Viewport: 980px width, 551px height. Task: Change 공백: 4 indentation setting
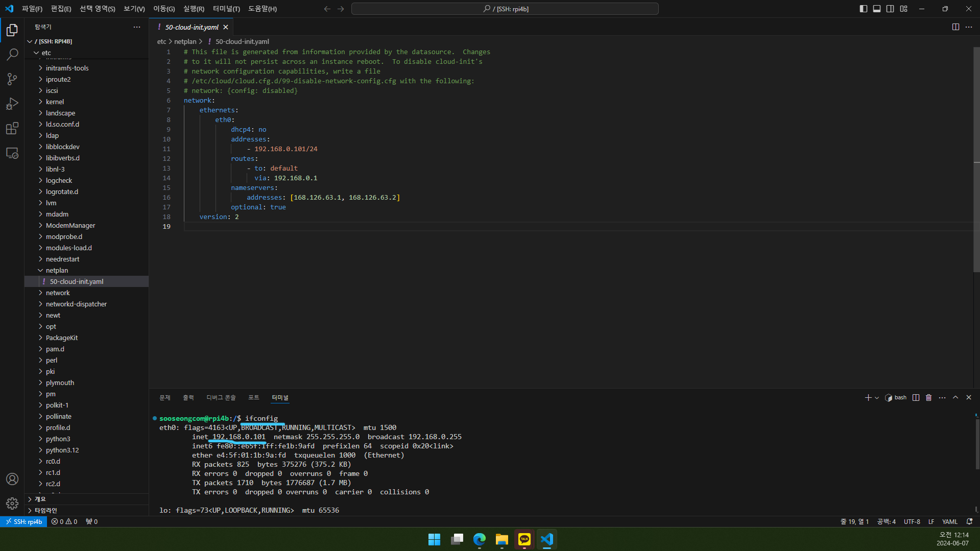tap(886, 521)
